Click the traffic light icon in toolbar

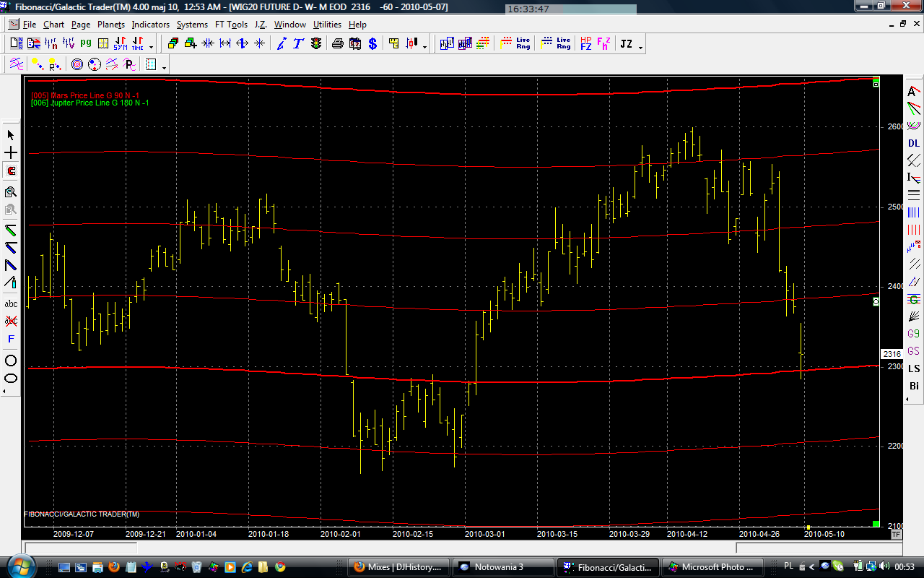pos(316,44)
